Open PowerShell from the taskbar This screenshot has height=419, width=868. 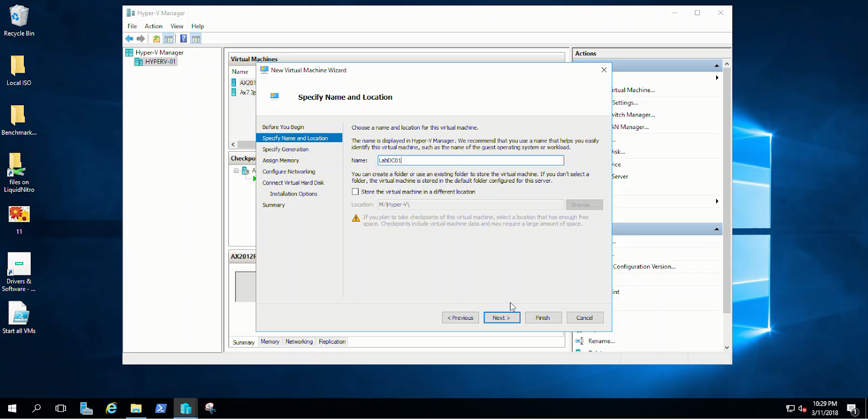[161, 408]
